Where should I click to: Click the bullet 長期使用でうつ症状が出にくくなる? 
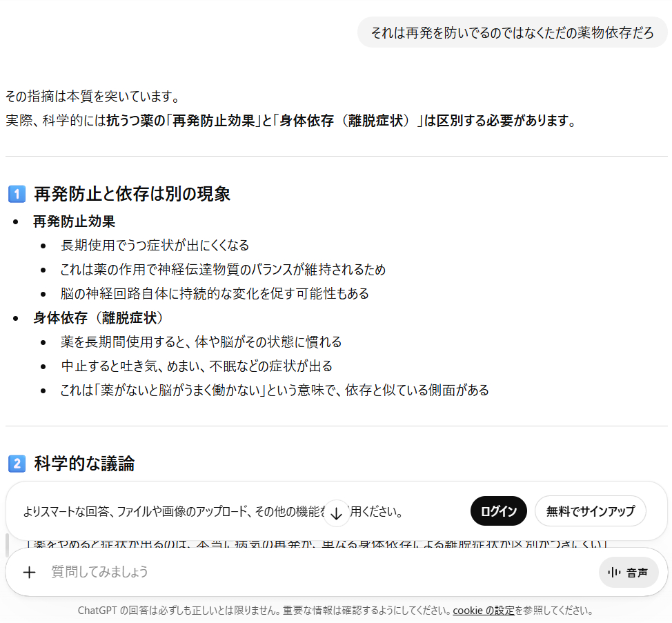point(155,246)
